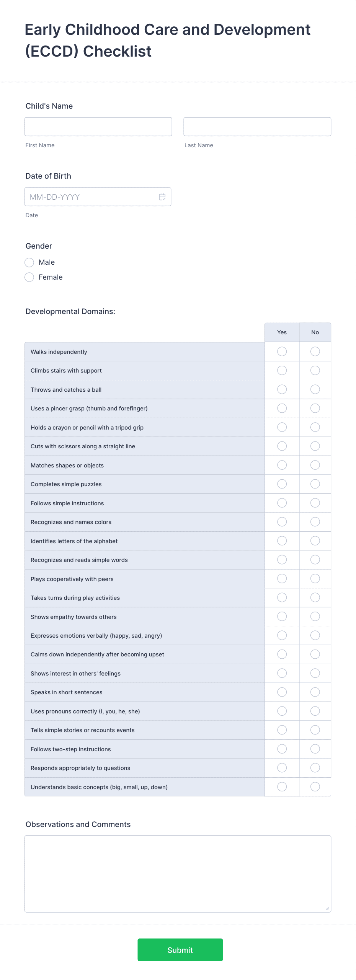Click the First Name input field
This screenshot has height=980, width=356.
pyautogui.click(x=98, y=126)
